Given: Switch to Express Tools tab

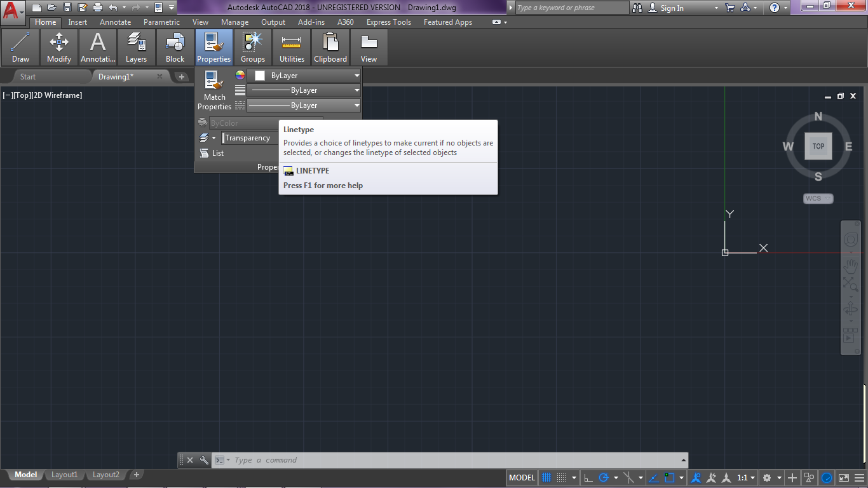Looking at the screenshot, I should pos(388,22).
